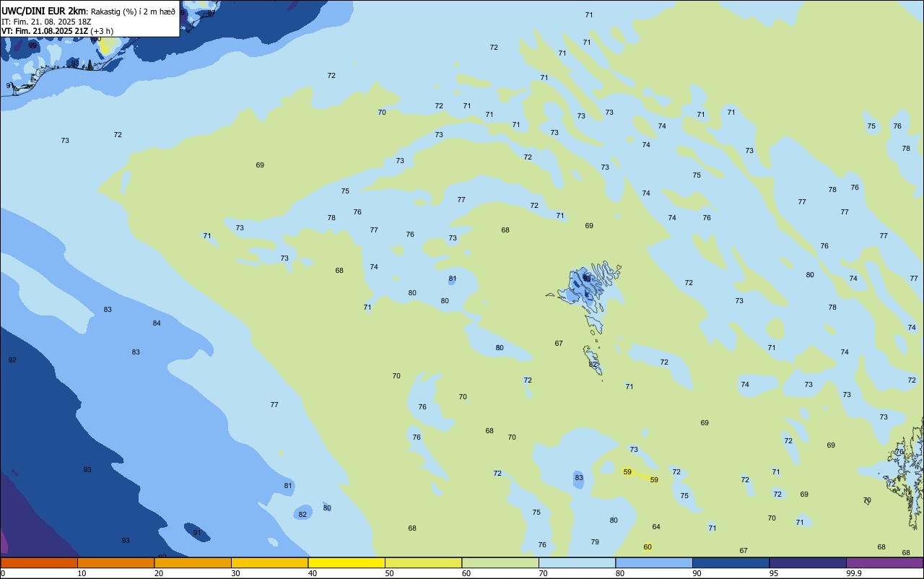The image size is (924, 579).
Task: Click the '95' label on the color scale
Action: [x=774, y=573]
